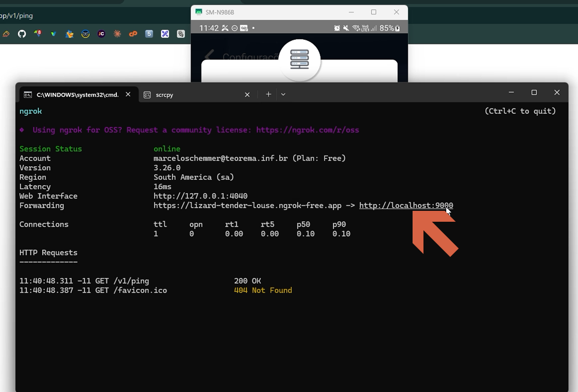Tap the Wi-Fi icon in phone status bar

coord(356,28)
